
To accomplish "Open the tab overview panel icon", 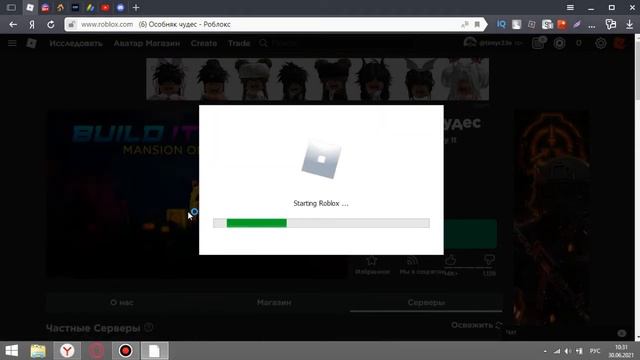I will pyautogui.click(x=11, y=7).
